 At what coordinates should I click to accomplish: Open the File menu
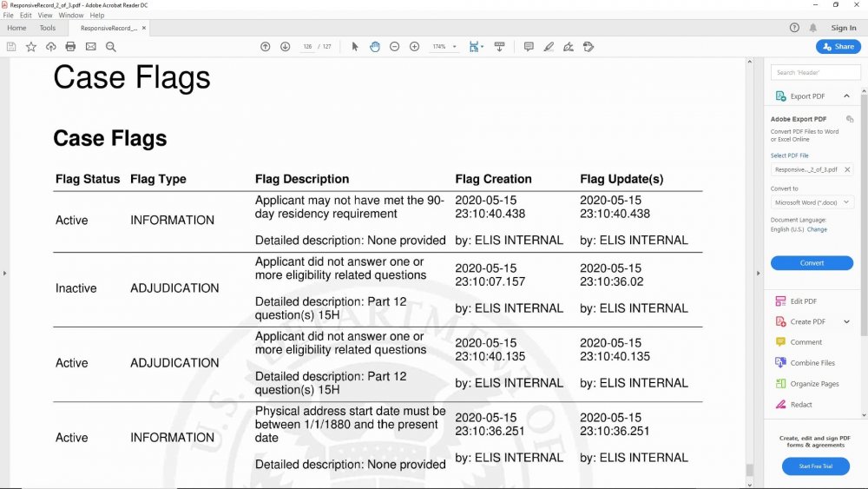point(9,16)
